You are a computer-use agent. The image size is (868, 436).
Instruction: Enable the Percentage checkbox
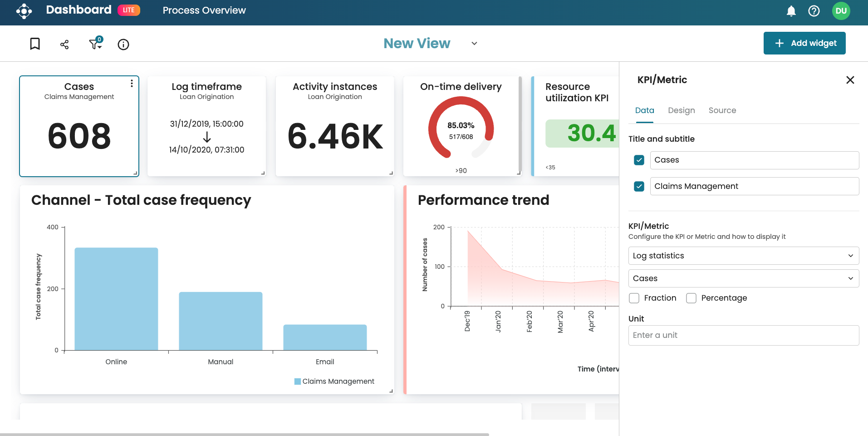691,298
